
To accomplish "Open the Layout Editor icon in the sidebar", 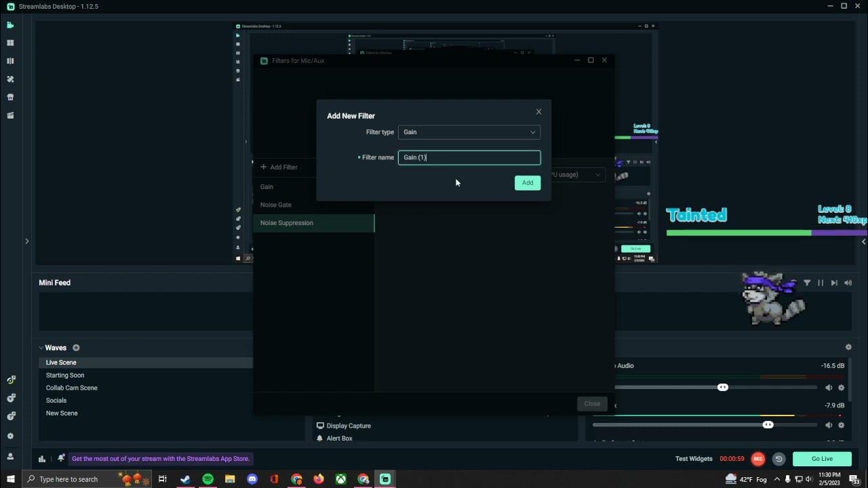I will [10, 43].
